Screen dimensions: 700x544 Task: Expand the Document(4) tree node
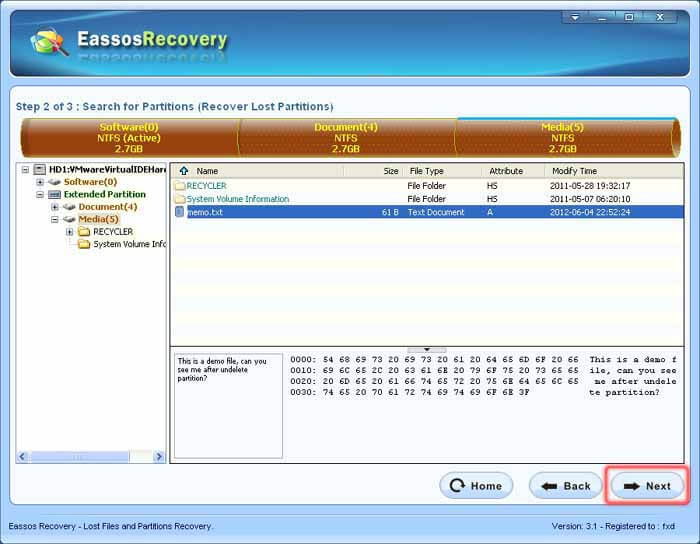pyautogui.click(x=55, y=207)
